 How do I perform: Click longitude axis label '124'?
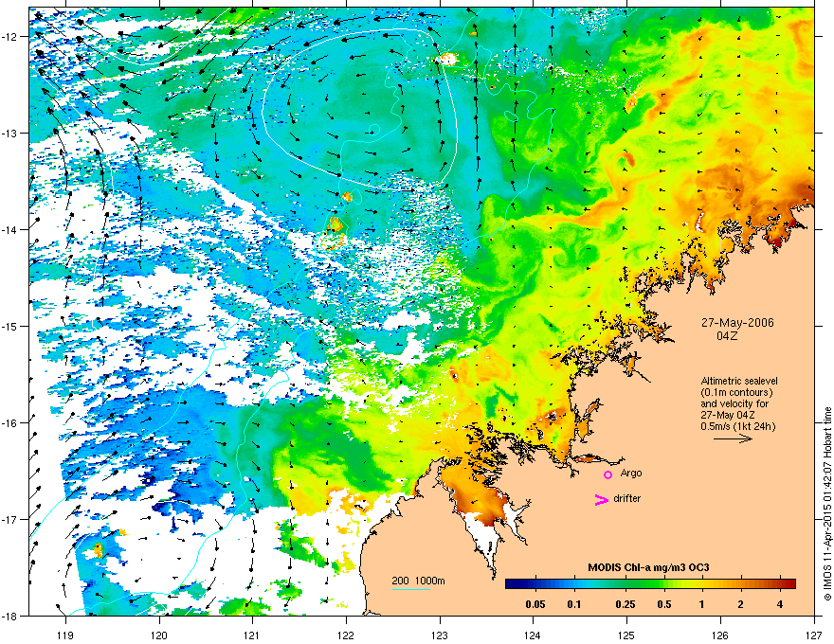(533, 635)
